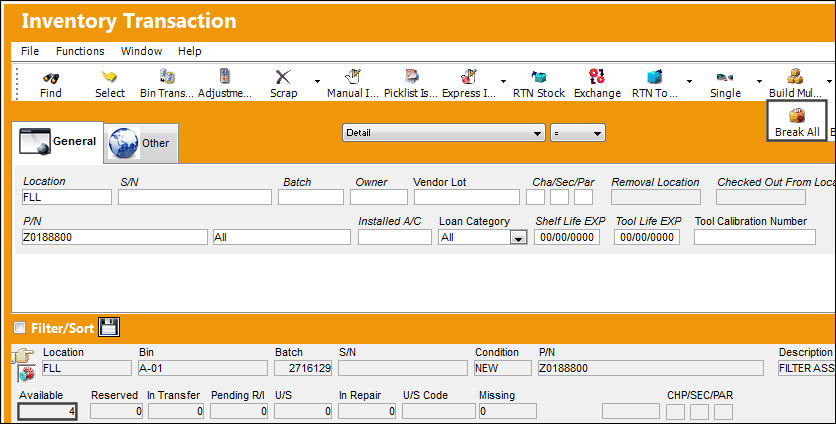Click the pointing hand row selector icon
This screenshot has height=424, width=836.
pos(23,355)
